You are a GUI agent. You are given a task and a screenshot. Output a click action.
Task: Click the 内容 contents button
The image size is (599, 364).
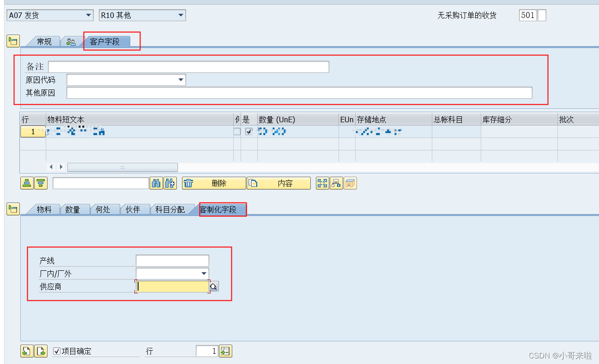pyautogui.click(x=279, y=183)
